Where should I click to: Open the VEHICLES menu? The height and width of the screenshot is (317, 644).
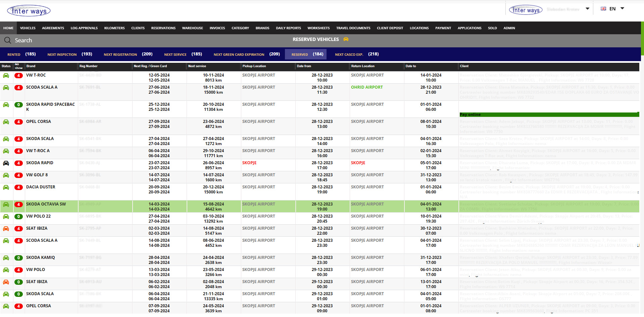pyautogui.click(x=28, y=28)
